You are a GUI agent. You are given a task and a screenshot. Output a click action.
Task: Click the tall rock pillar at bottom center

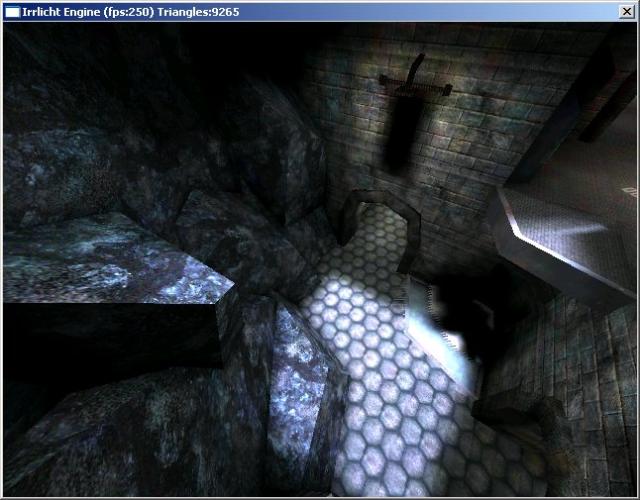[295, 400]
